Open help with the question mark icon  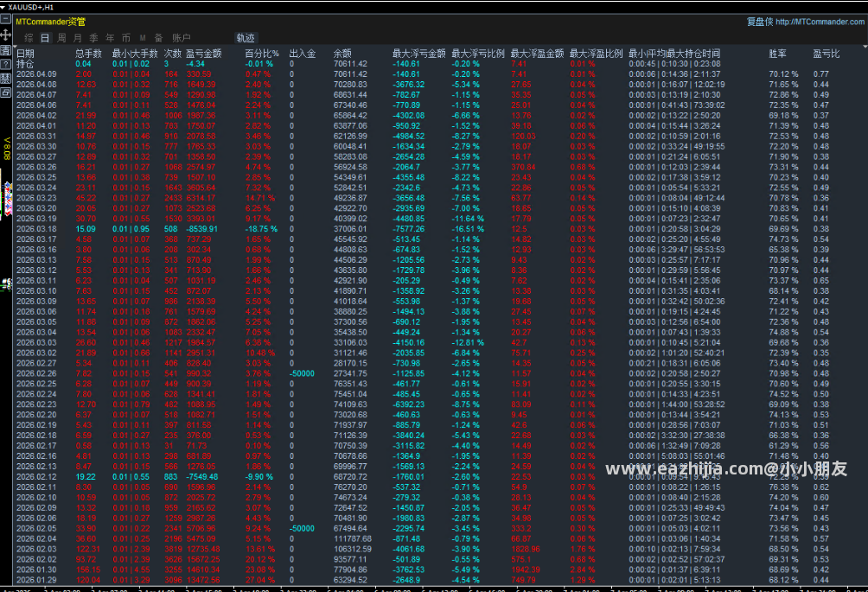tap(5, 64)
